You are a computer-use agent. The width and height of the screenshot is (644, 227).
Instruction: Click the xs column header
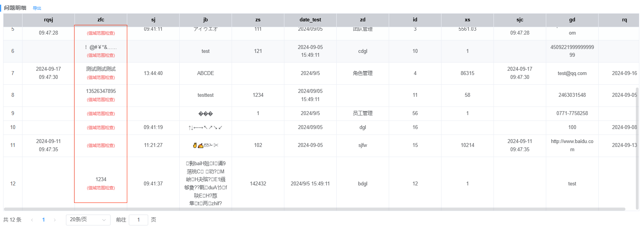(x=467, y=20)
